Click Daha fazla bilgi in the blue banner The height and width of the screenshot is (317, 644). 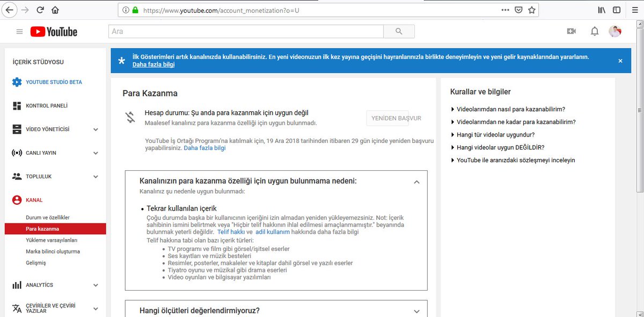pyautogui.click(x=153, y=64)
